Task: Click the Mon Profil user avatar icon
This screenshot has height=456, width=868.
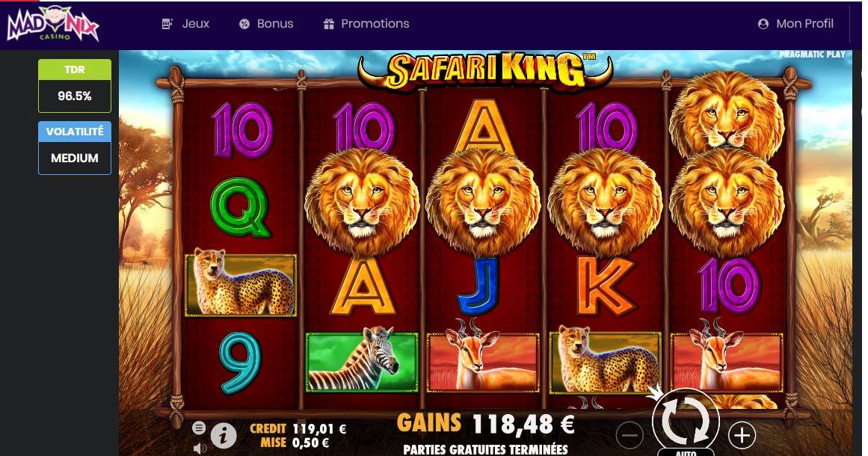Action: (x=763, y=24)
